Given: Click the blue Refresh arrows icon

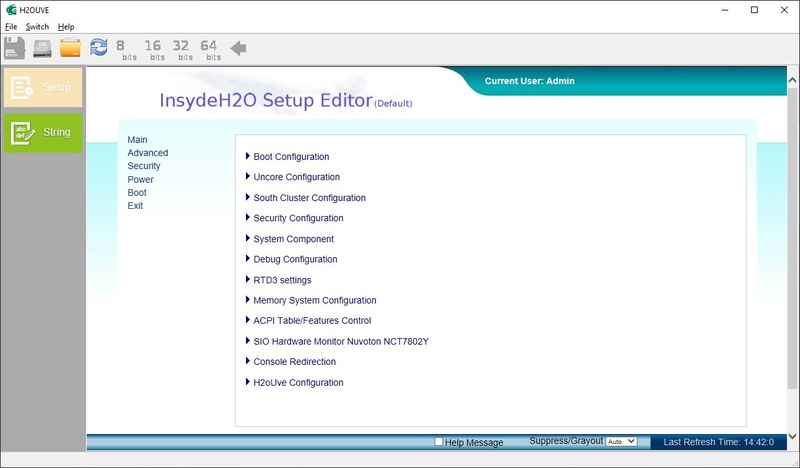Looking at the screenshot, I should pyautogui.click(x=98, y=47).
